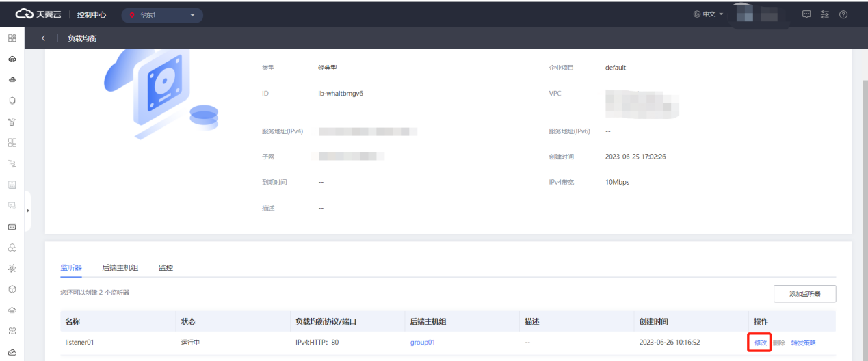The image size is (868, 361).
Task: Click the 天翼云 cloud logo
Action: click(x=38, y=14)
